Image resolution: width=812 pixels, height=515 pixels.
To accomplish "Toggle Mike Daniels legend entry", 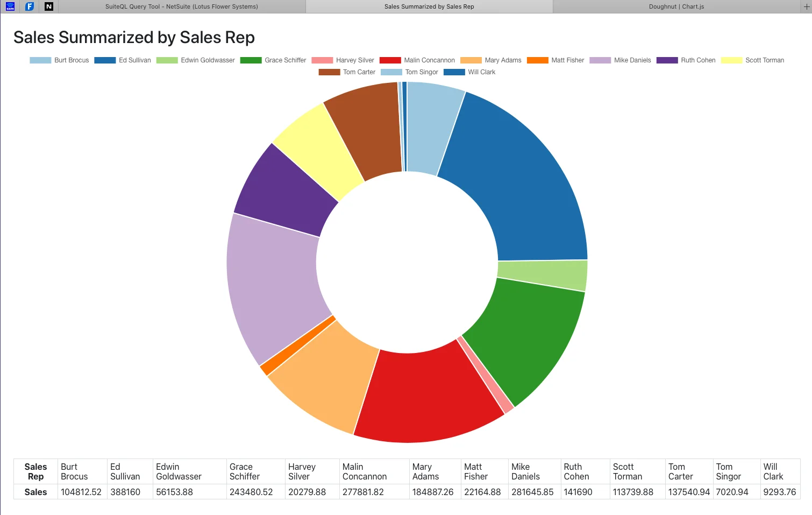I will pyautogui.click(x=620, y=60).
